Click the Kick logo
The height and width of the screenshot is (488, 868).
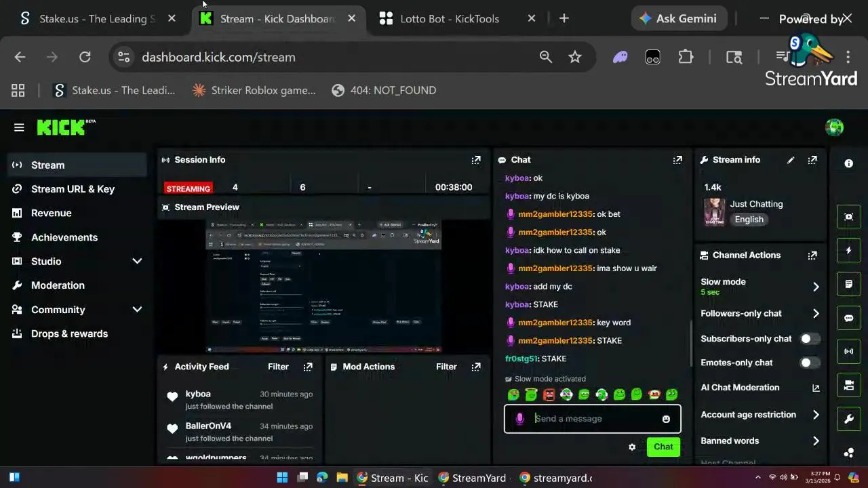pyautogui.click(x=66, y=127)
